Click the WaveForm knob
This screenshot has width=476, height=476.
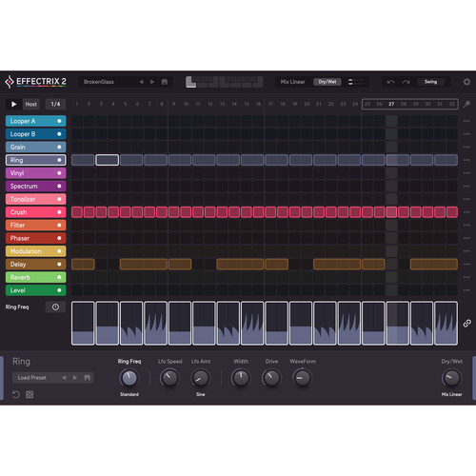click(302, 378)
